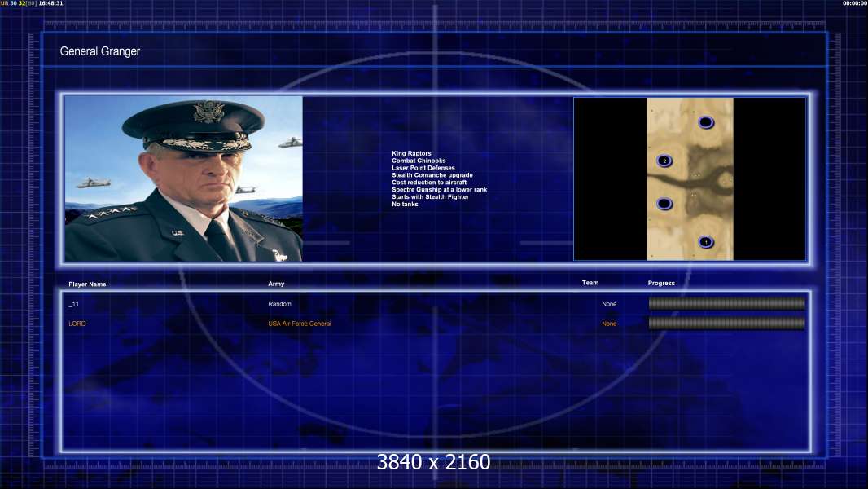868x489 pixels.
Task: Click the desert map preview thumbnail
Action: [x=690, y=178]
